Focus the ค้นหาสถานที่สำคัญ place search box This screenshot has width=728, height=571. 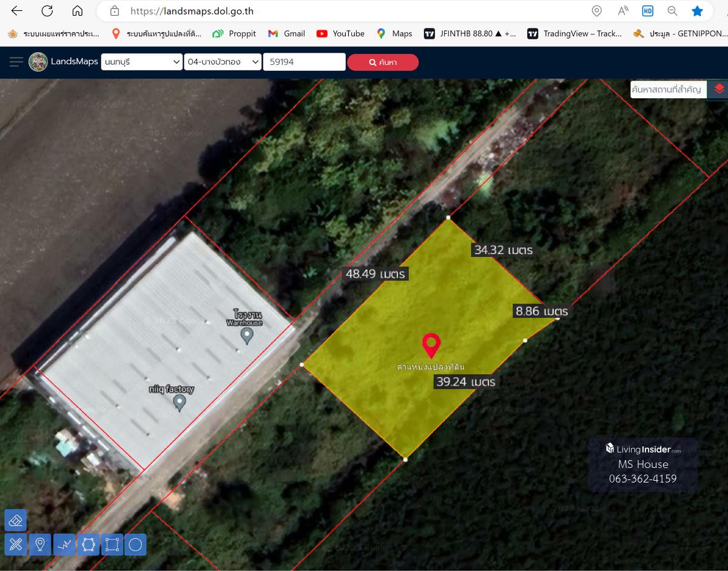pyautogui.click(x=668, y=90)
